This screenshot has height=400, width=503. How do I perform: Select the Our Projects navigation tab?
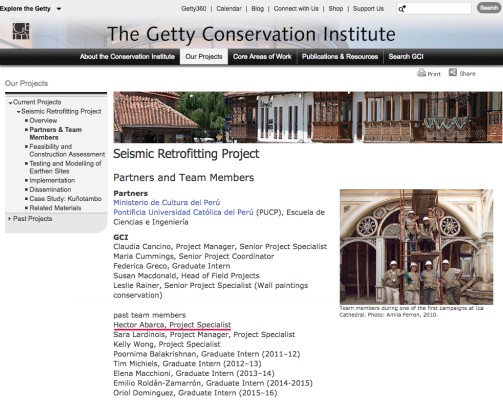click(x=204, y=57)
